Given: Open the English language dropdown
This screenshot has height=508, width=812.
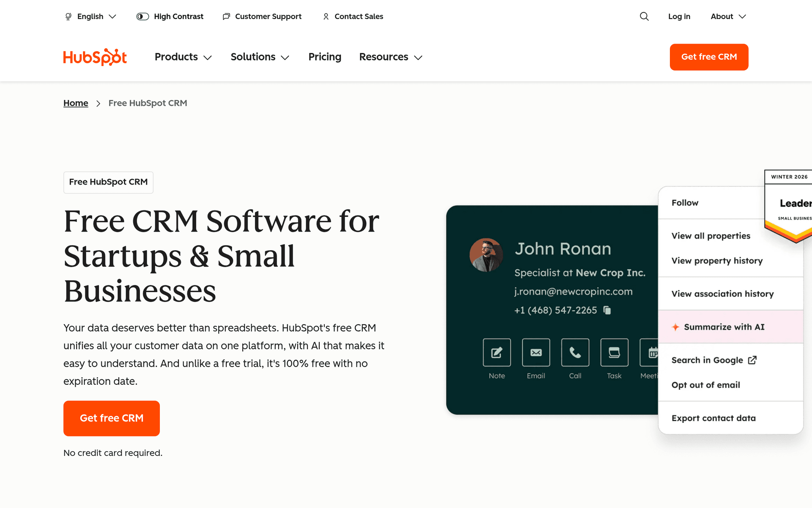Looking at the screenshot, I should tap(90, 16).
